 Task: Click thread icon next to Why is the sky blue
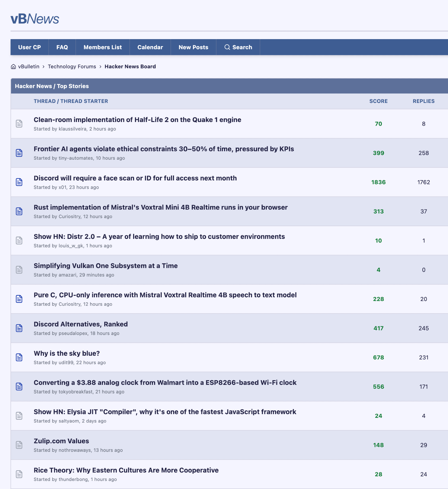click(x=19, y=357)
